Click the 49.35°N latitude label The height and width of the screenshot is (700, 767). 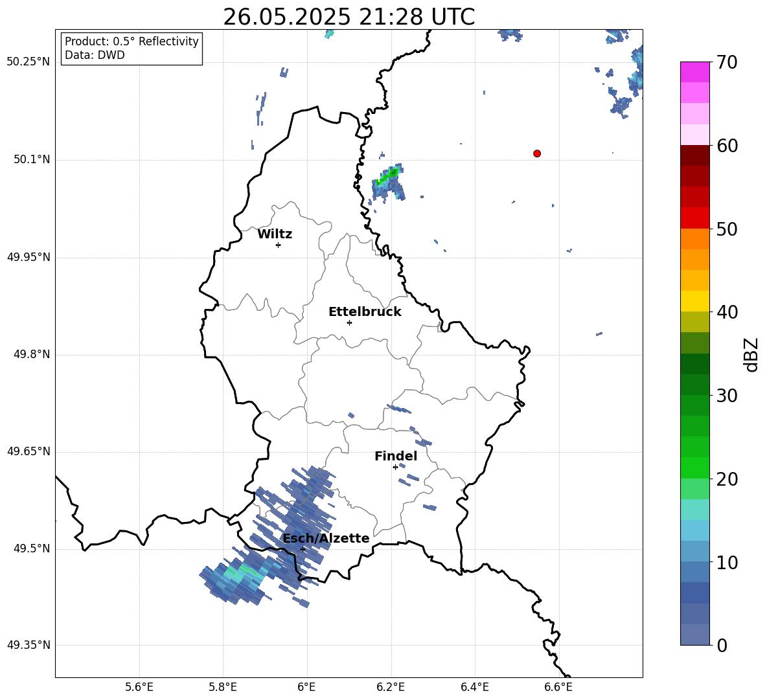(x=29, y=645)
